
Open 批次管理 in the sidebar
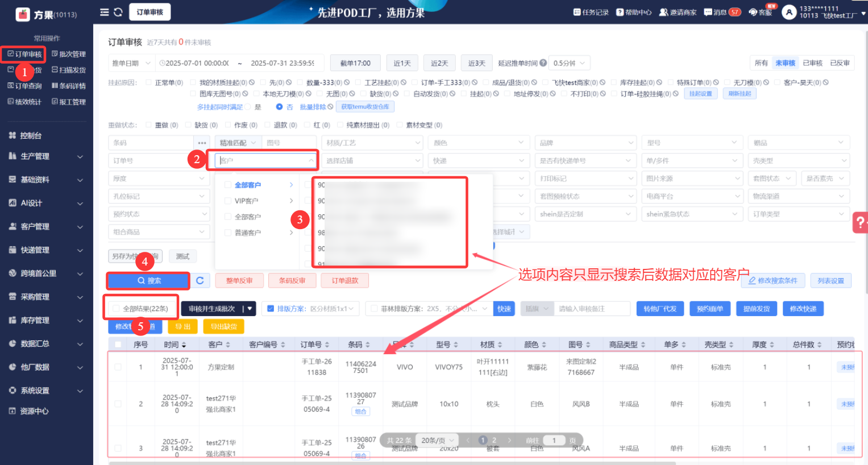click(x=69, y=54)
